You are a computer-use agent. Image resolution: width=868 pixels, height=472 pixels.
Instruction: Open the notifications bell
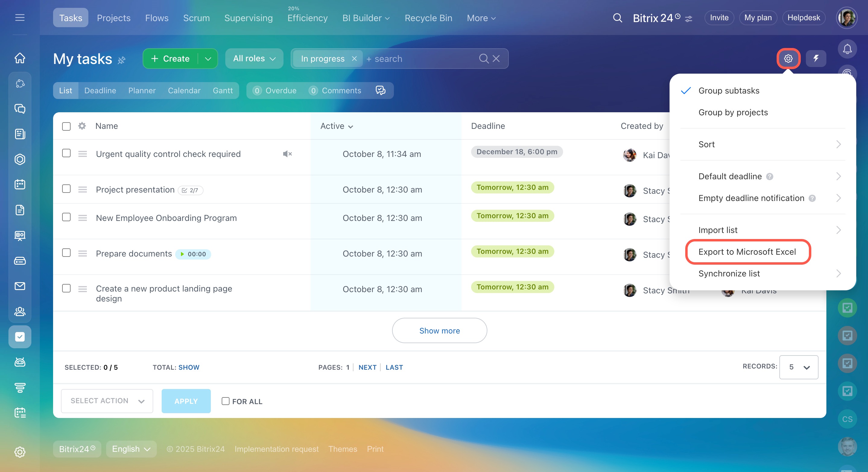pyautogui.click(x=847, y=49)
